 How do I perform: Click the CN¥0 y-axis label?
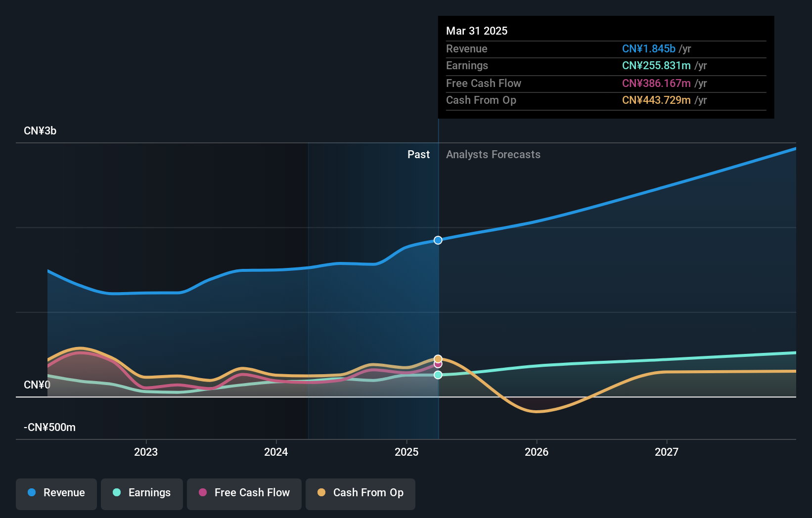pos(37,385)
